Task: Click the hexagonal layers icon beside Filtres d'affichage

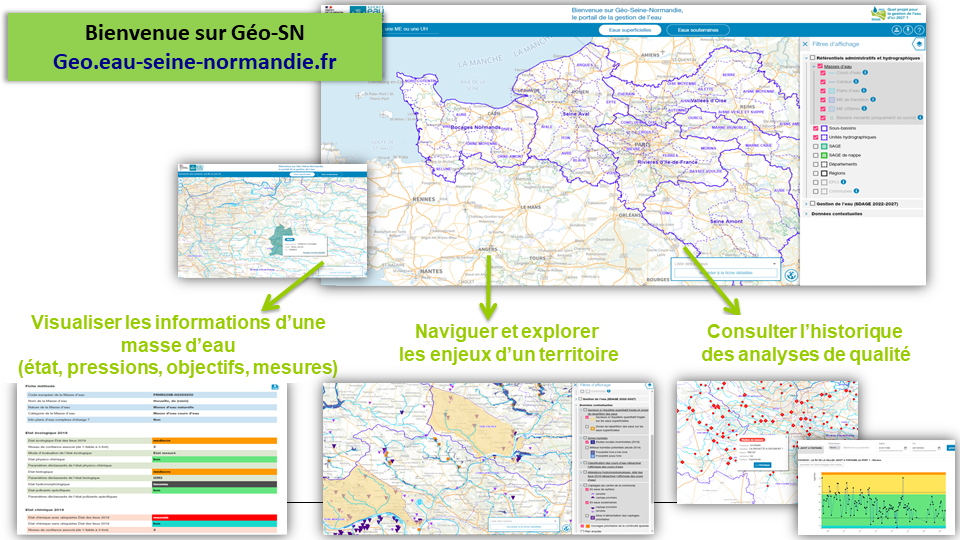Action: [918, 43]
